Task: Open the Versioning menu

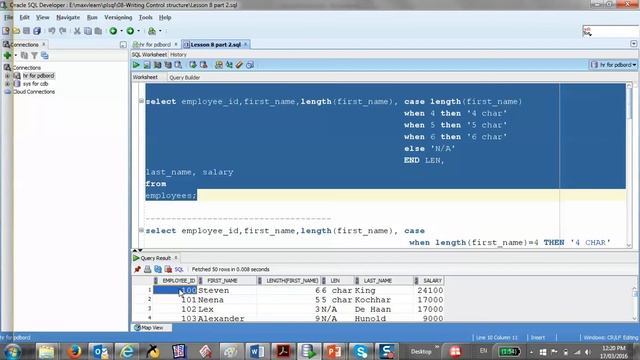Action: click(x=118, y=18)
